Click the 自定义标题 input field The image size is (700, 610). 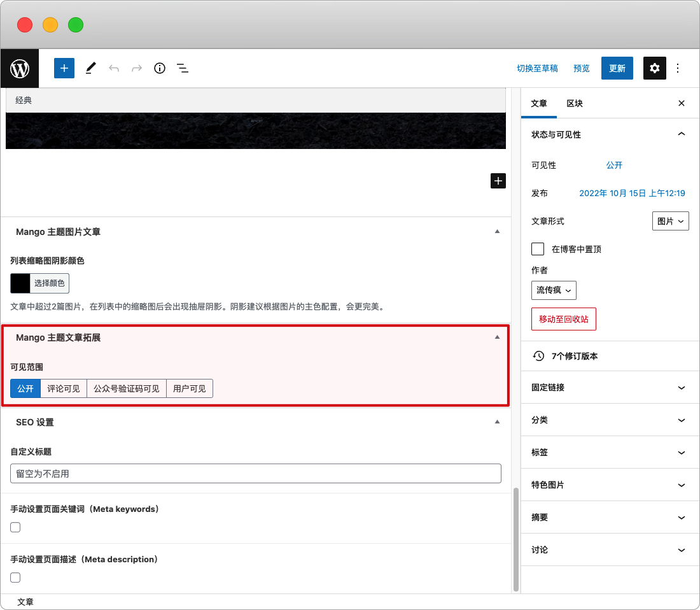255,473
